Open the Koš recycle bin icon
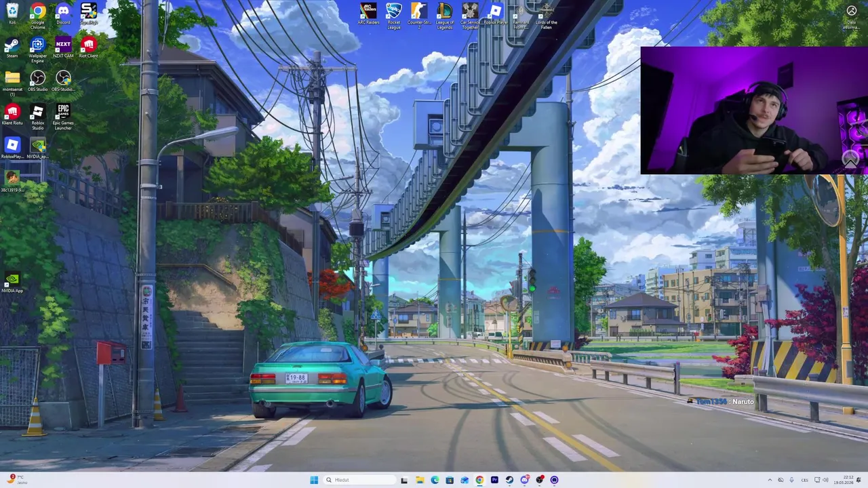The width and height of the screenshot is (868, 488). (12, 14)
